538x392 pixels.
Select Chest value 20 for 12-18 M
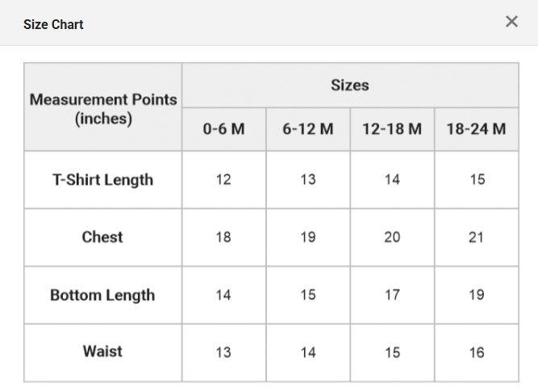tap(392, 237)
